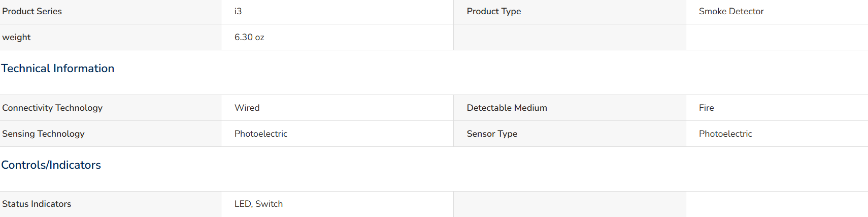Click the weight label cell
The width and height of the screenshot is (868, 217).
click(110, 37)
